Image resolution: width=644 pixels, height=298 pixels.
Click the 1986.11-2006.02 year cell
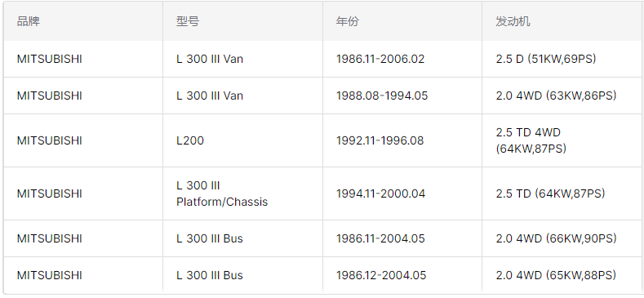380,59
